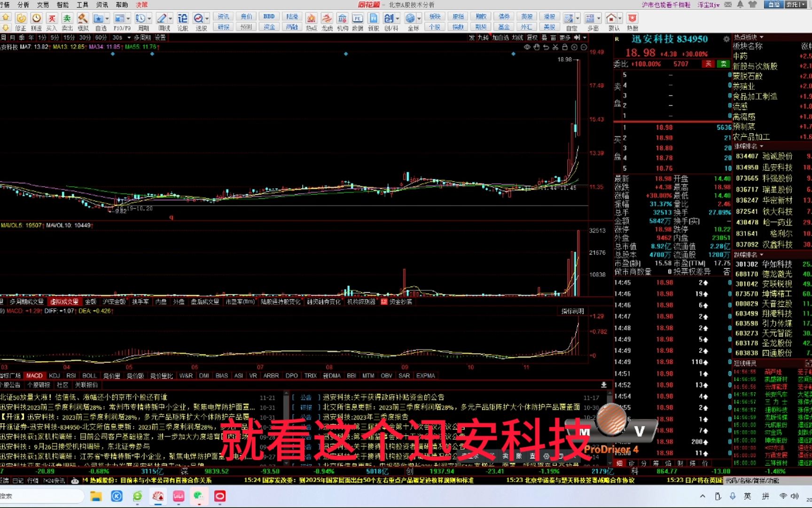Click the download arrow in news panel
The height and width of the screenshot is (508, 812).
click(x=604, y=385)
